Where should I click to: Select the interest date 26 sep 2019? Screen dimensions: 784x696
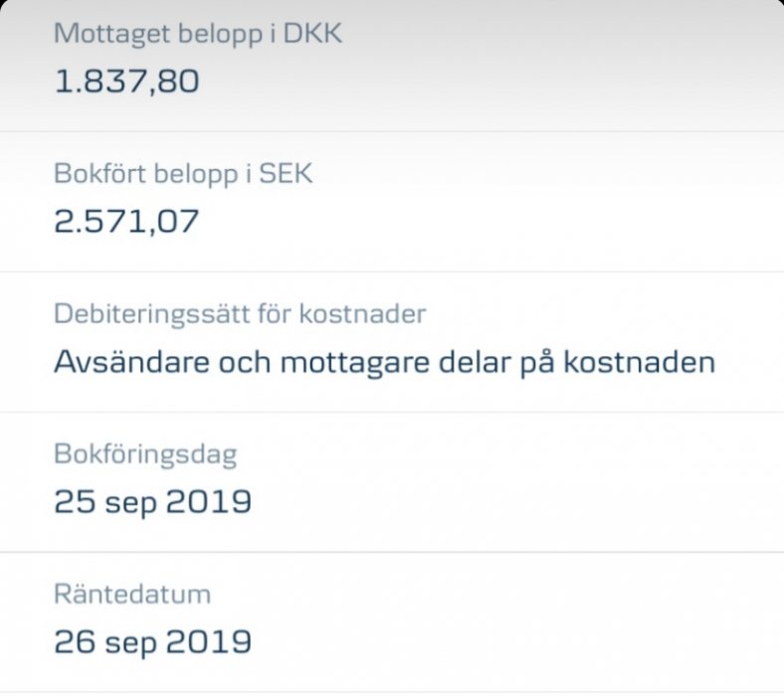click(152, 641)
